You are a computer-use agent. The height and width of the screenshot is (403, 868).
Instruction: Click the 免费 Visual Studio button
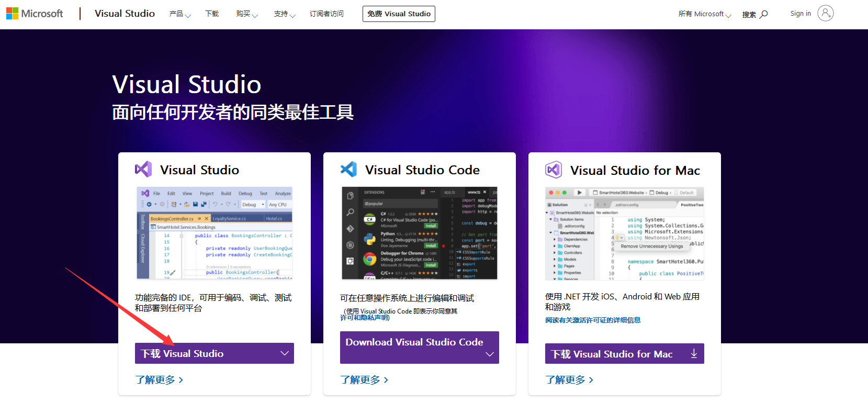pyautogui.click(x=399, y=14)
